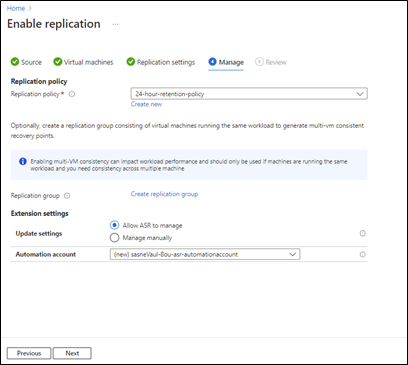This screenshot has height=365, width=408.
Task: Show the Automation account info icon
Action: pos(363,254)
